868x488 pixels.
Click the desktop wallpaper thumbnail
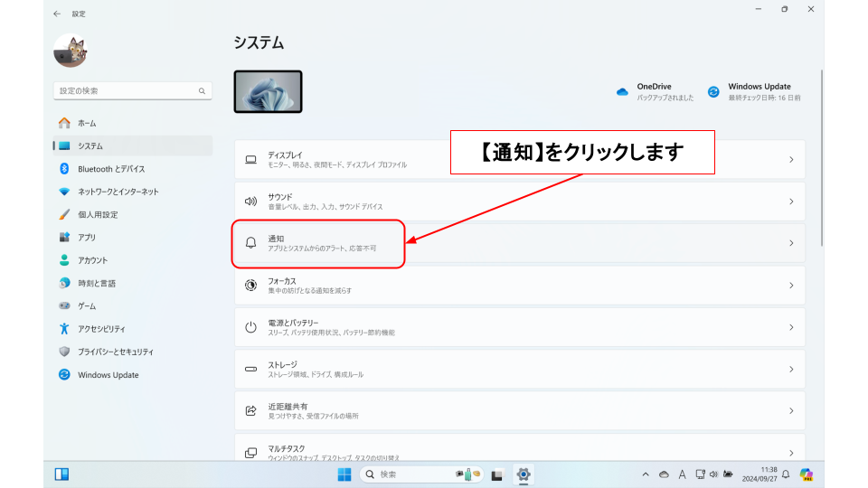click(x=268, y=92)
